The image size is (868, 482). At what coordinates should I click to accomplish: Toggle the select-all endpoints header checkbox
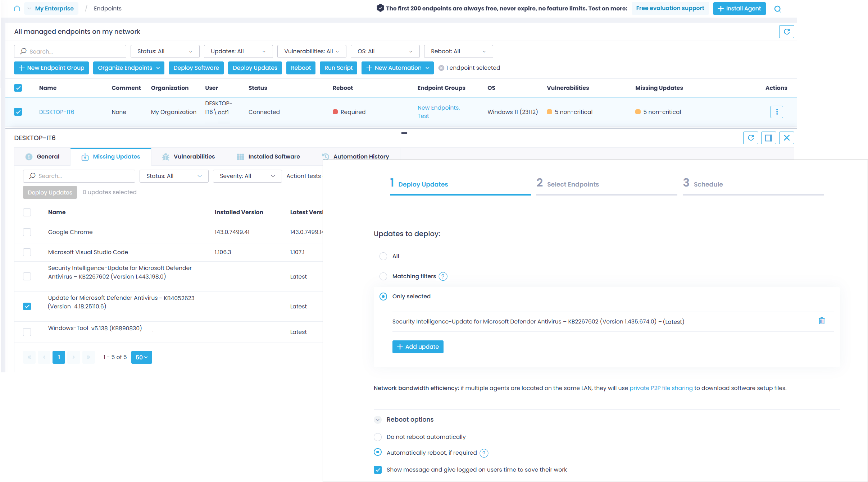point(18,88)
